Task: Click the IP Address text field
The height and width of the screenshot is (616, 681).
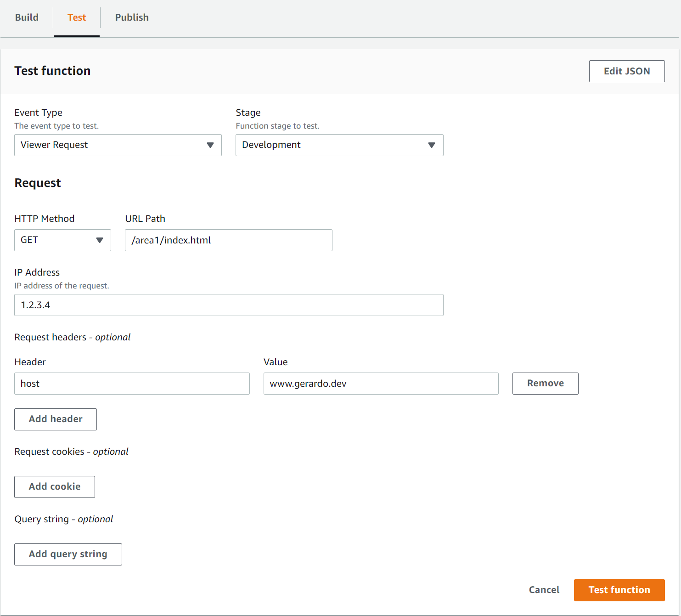Action: coord(228,305)
